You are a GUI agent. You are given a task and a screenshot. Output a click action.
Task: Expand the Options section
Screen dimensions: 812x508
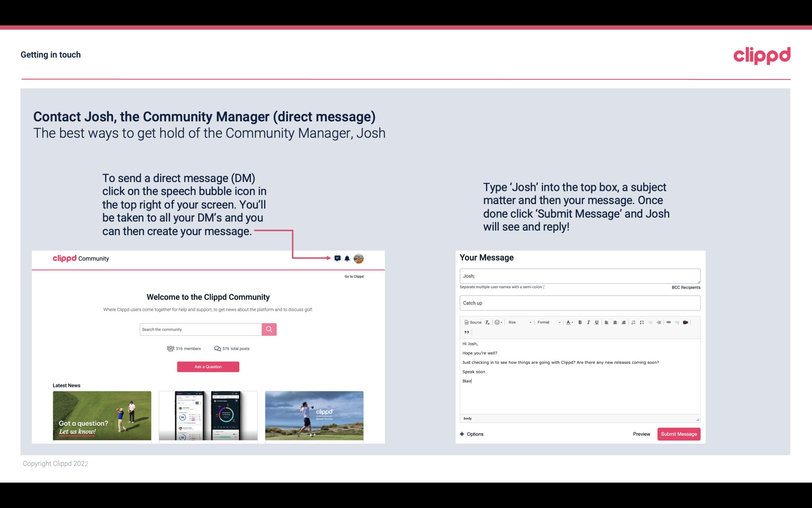(x=471, y=434)
